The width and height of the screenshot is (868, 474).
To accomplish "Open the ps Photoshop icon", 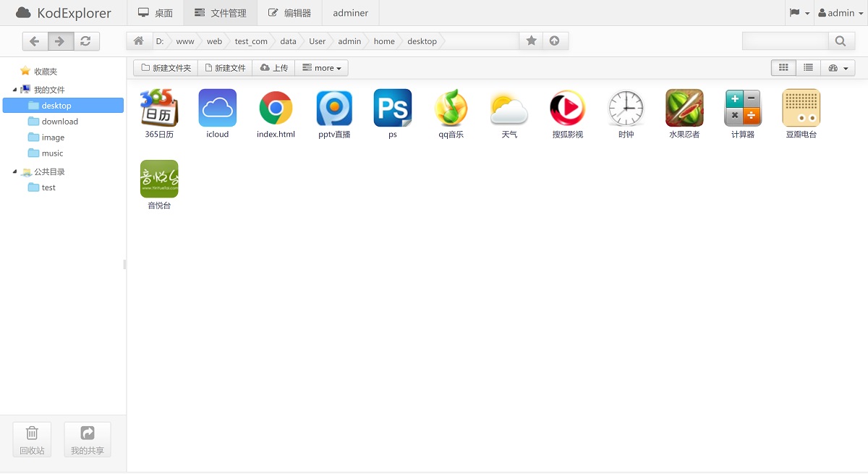I will pyautogui.click(x=393, y=108).
